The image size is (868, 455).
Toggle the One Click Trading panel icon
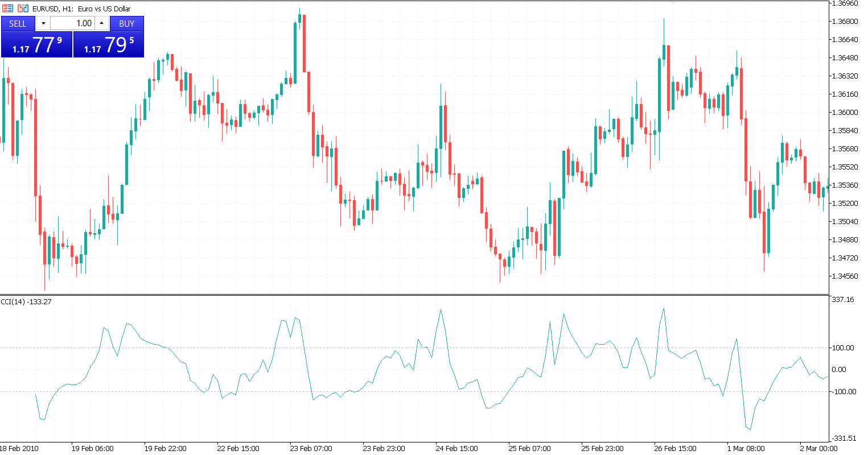[7, 9]
